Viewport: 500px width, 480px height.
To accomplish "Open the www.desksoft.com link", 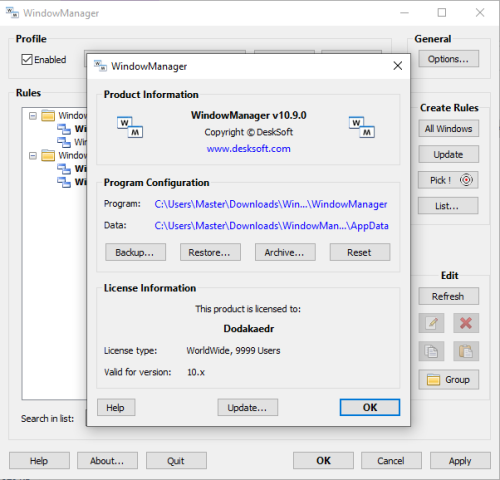I will [248, 149].
